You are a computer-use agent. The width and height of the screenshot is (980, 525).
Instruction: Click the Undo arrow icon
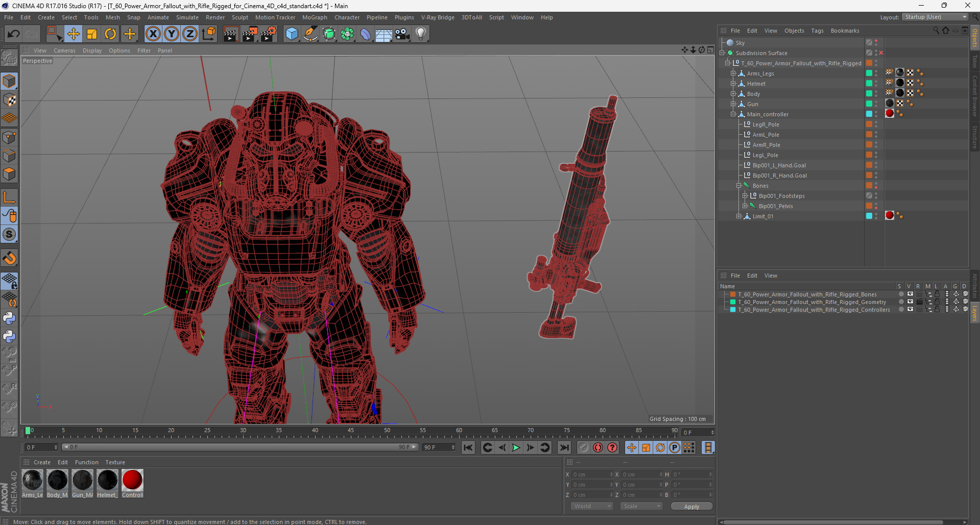click(14, 34)
